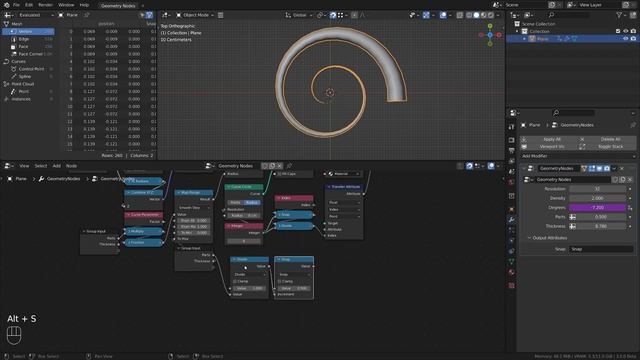Click the viewport green Y axis gizmo
The height and width of the screenshot is (360, 640).
(490, 26)
